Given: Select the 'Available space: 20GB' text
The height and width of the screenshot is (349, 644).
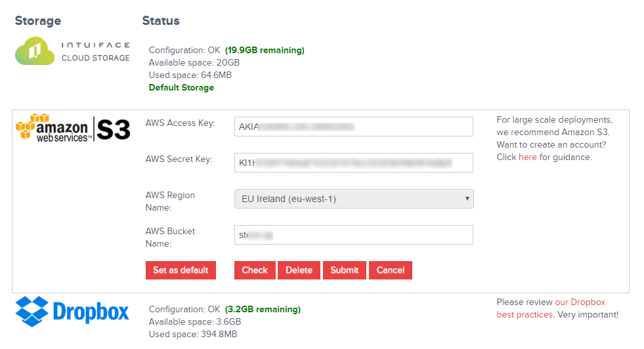Looking at the screenshot, I should (194, 63).
